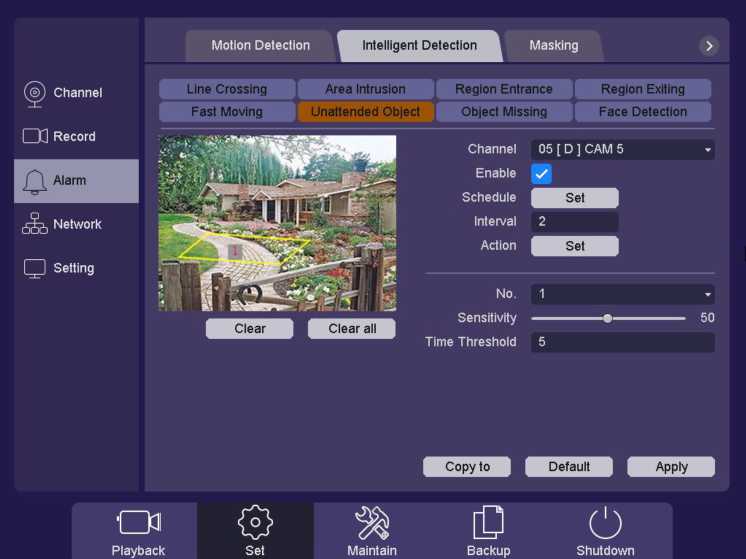Click the Time Threshold input field
746x559 pixels.
coord(622,342)
